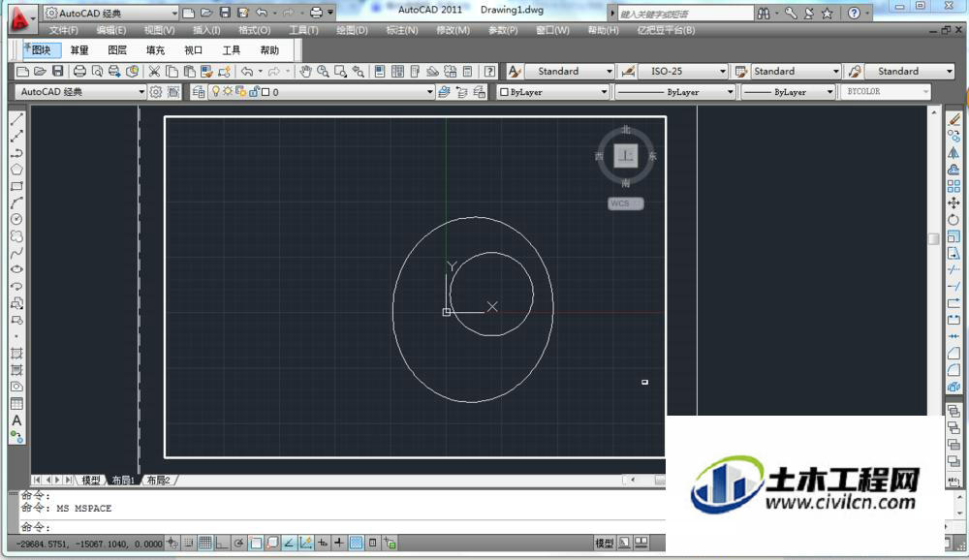The height and width of the screenshot is (560, 969).
Task: Click the Open folder icon in quick access bar
Action: click(207, 13)
